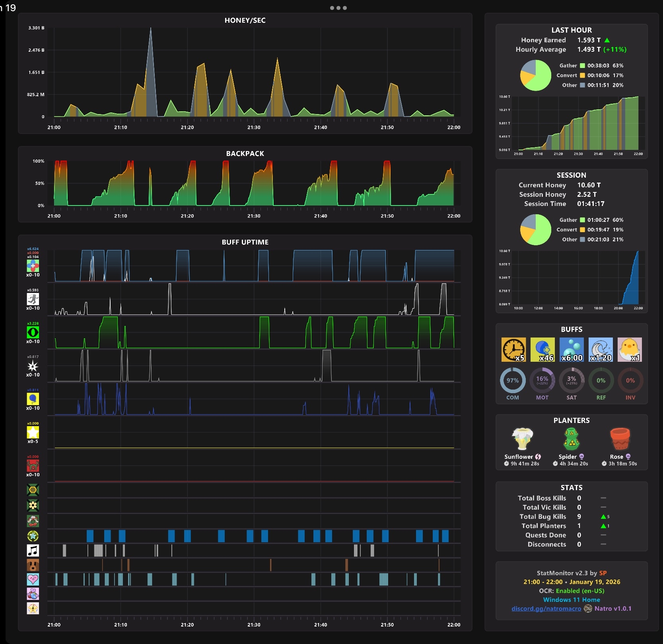Click the clock buff icon showing x5
Viewport: 663px width, 644px height.
pos(513,349)
